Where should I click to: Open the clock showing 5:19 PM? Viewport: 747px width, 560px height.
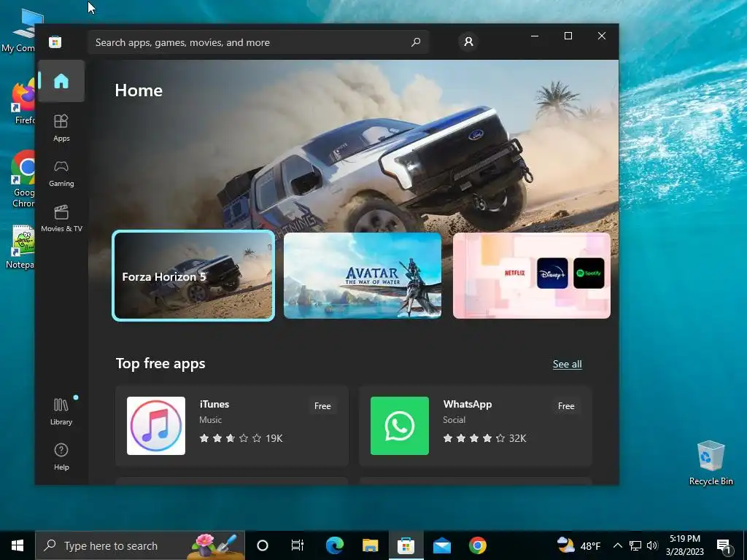point(684,545)
